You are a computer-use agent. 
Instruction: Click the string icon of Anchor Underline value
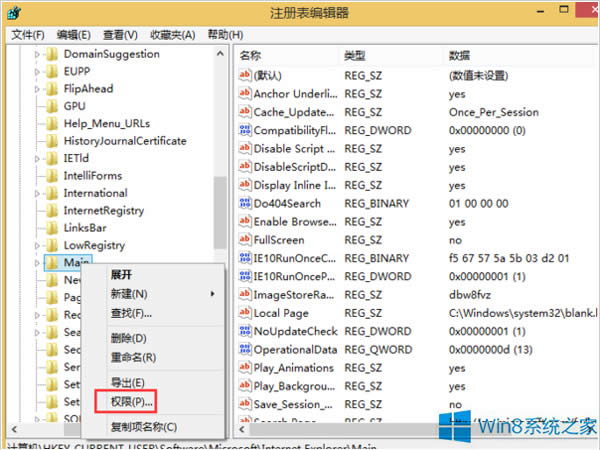[245, 93]
